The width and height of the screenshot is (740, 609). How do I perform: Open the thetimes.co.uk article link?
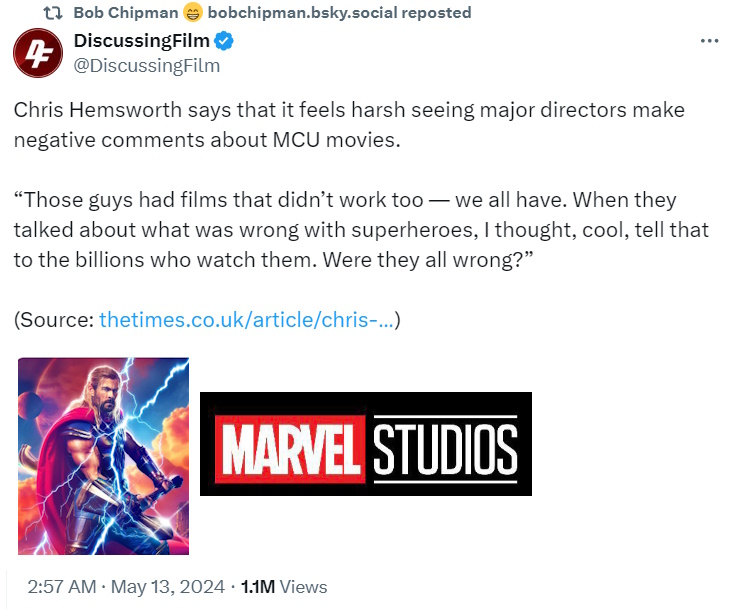[x=246, y=320]
